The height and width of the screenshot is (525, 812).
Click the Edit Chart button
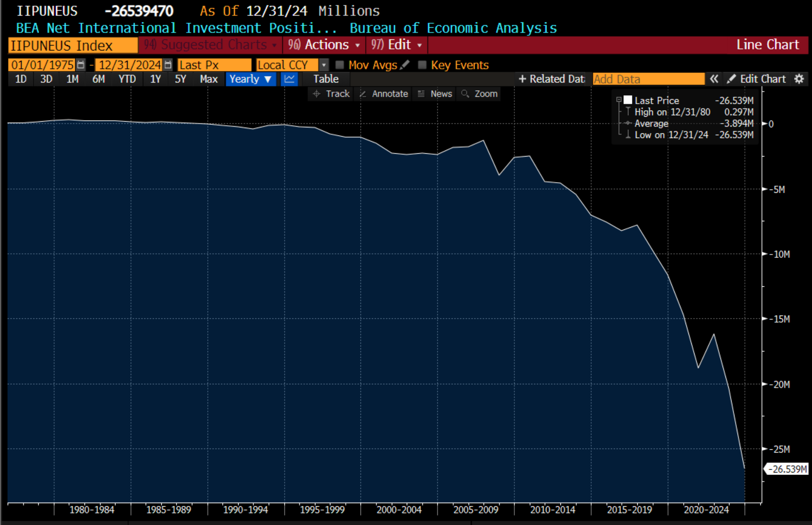click(x=756, y=79)
